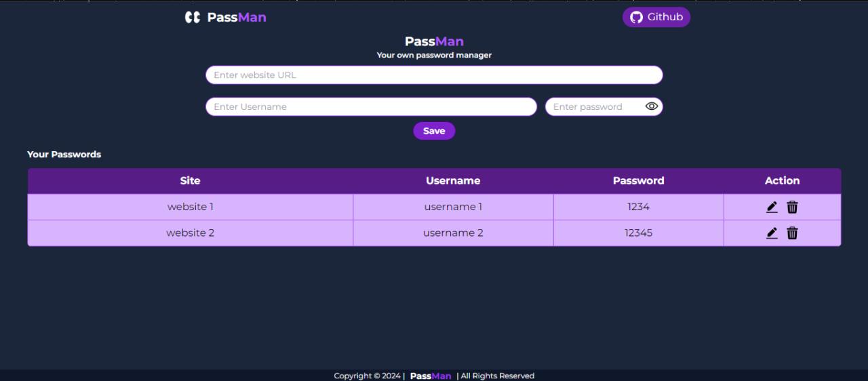The width and height of the screenshot is (868, 381).
Task: Click the PassMan text in the navbar
Action: (x=237, y=18)
